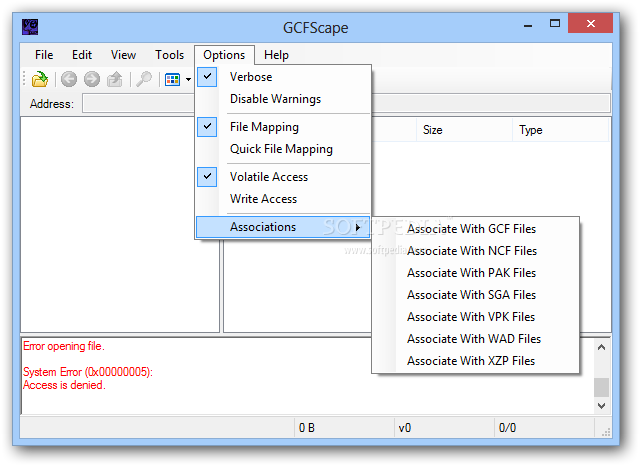Click the 'System Error (0x00000005):' log line
Screen dimensions: 640x466
coord(88,372)
